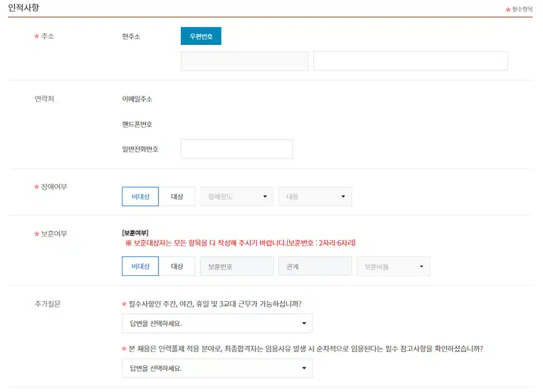Click the 인적사항 section heading
This screenshot has height=392, width=543.
(23, 8)
